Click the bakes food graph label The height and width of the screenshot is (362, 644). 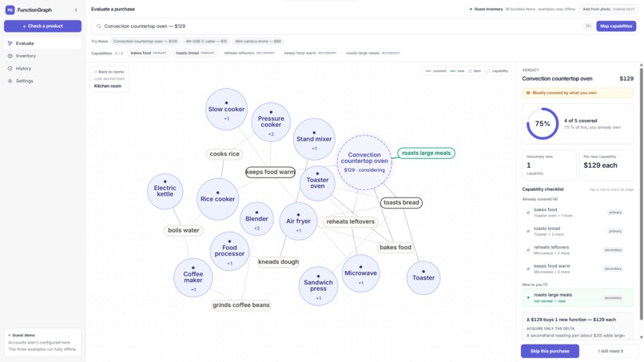(396, 248)
